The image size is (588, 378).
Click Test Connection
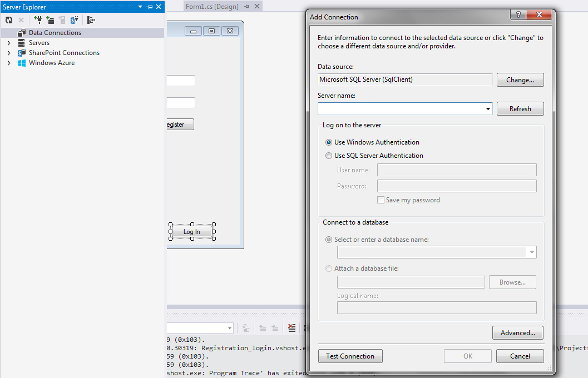click(350, 356)
